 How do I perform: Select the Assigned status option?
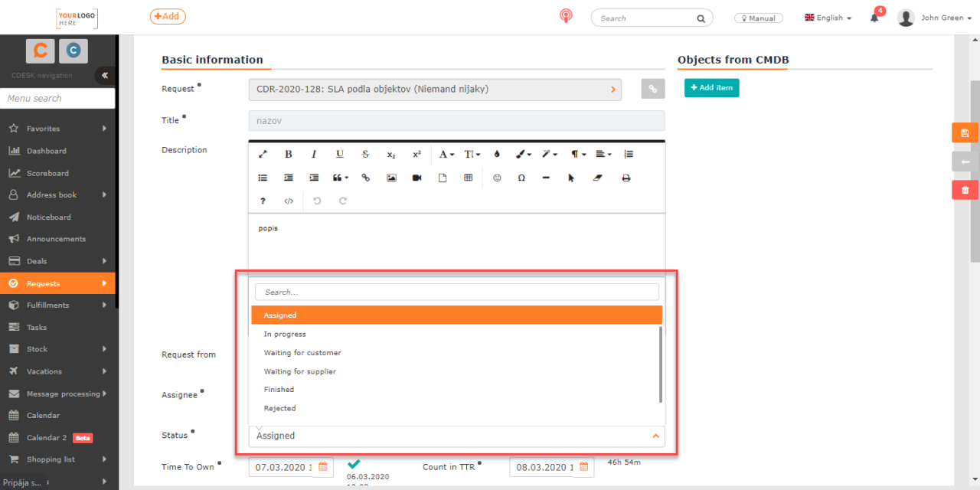[x=456, y=315]
